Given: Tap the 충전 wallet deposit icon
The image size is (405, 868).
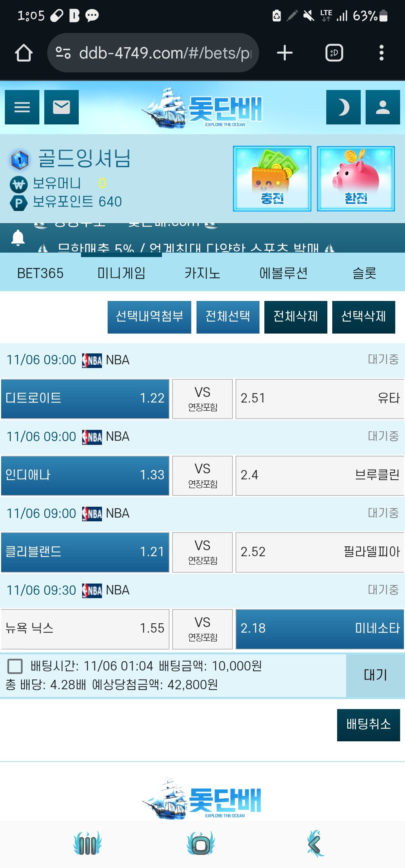Looking at the screenshot, I should pos(272,179).
